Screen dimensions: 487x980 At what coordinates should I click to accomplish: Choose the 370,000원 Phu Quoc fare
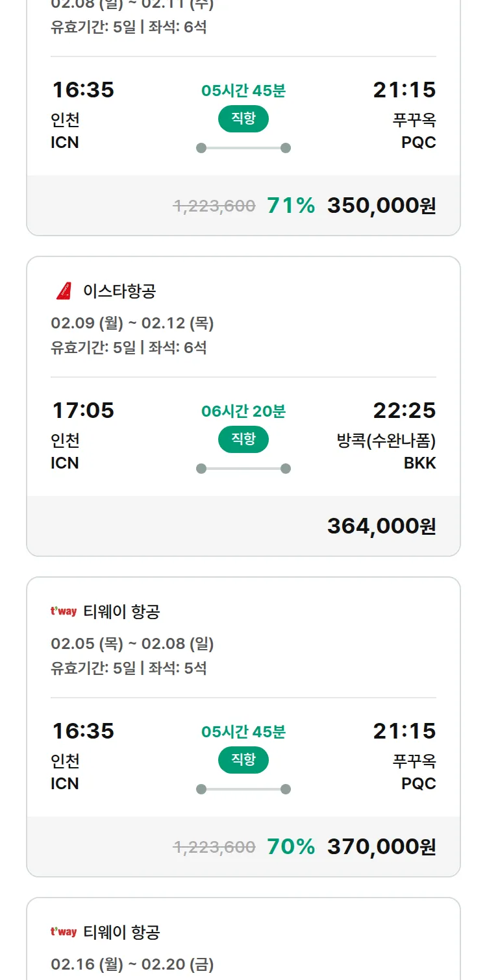[381, 847]
